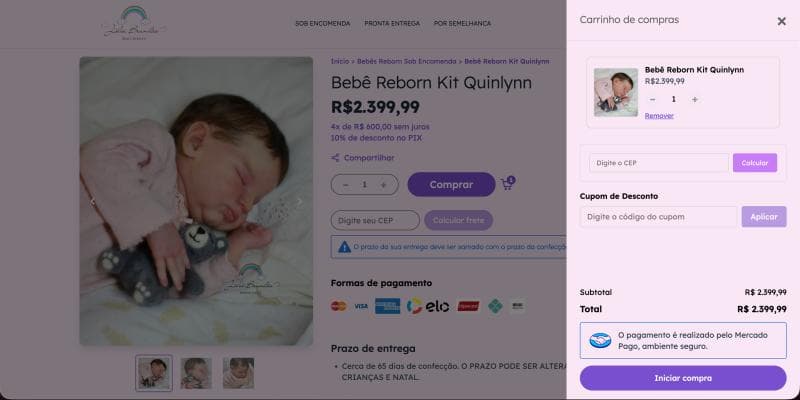Screen dimensions: 800x400
Task: Click plus on product page quantity
Action: click(384, 185)
